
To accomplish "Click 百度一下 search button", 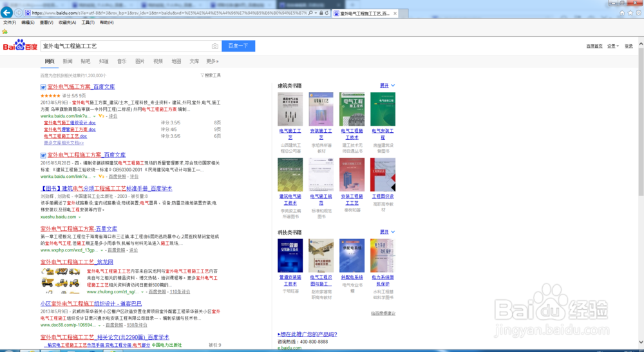I will click(x=238, y=46).
